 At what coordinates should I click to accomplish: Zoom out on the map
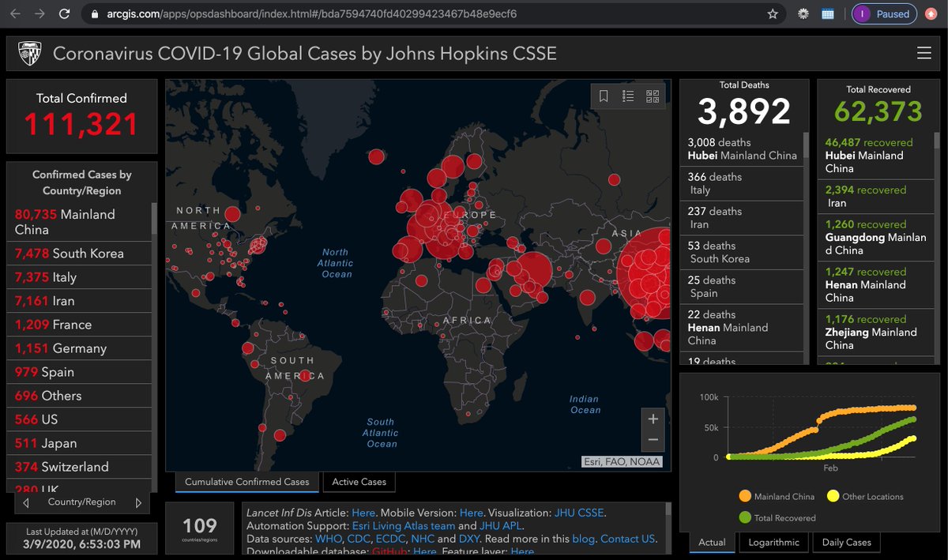tap(653, 440)
